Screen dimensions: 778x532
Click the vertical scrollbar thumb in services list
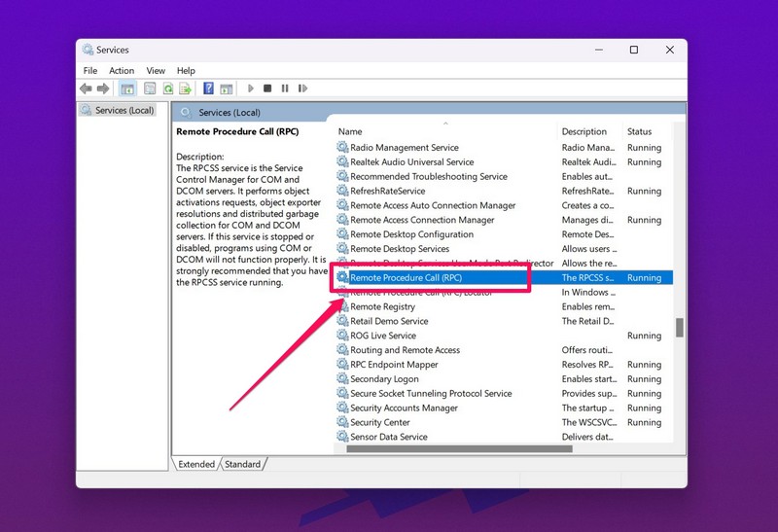point(680,328)
